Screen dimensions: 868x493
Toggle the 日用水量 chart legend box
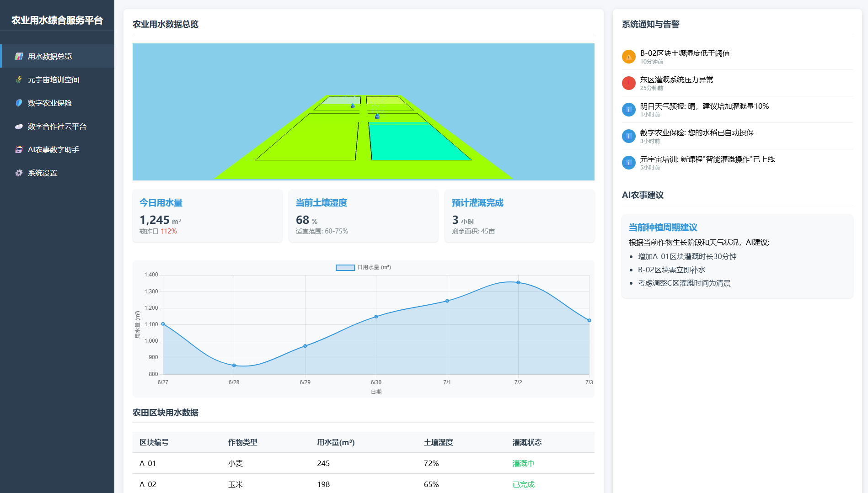point(345,268)
